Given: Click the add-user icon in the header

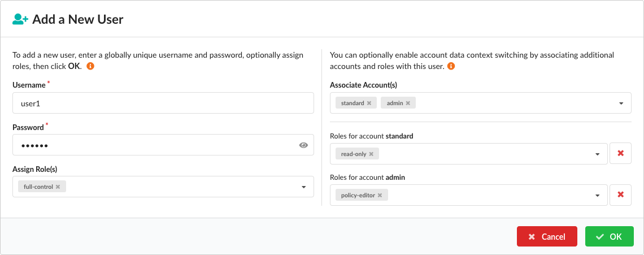Looking at the screenshot, I should [x=20, y=19].
